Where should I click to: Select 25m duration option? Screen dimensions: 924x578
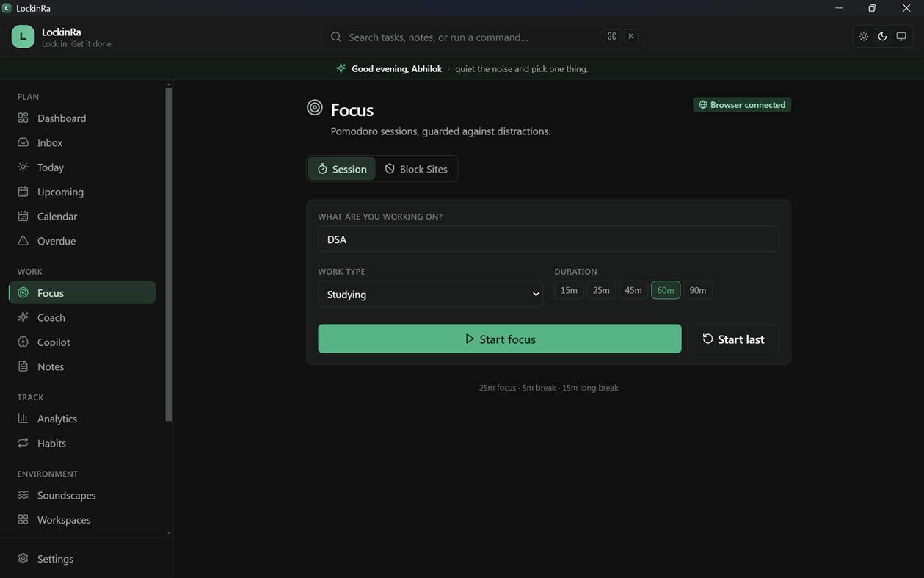pyautogui.click(x=601, y=290)
